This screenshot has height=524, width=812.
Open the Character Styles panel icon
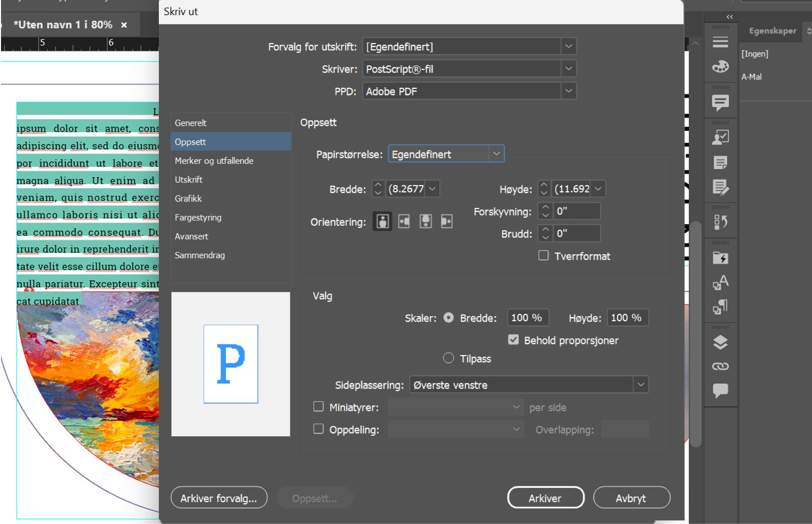point(720,282)
